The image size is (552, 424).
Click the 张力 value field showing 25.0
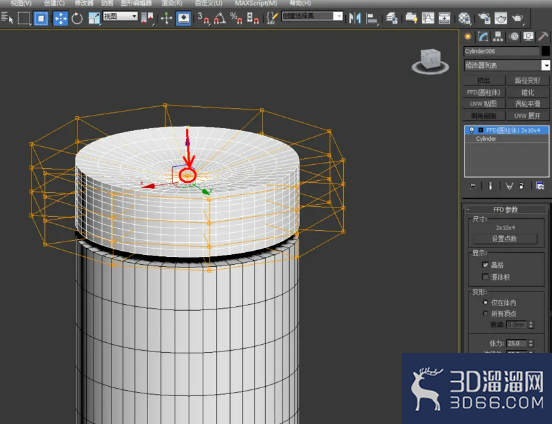(x=517, y=343)
